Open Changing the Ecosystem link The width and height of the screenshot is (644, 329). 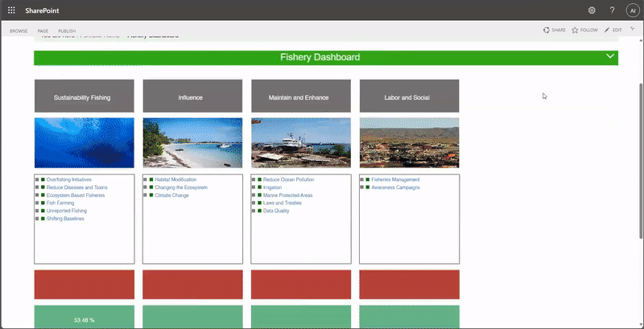pyautogui.click(x=181, y=187)
